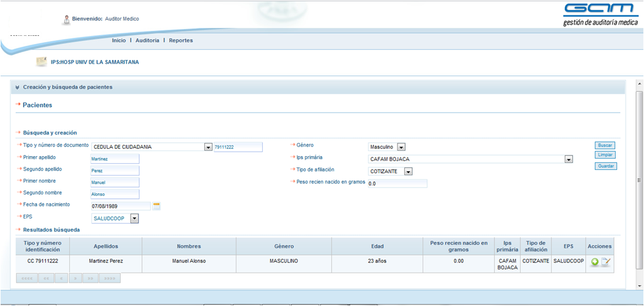Click the single > next page button
The width and height of the screenshot is (644, 306).
click(x=75, y=278)
